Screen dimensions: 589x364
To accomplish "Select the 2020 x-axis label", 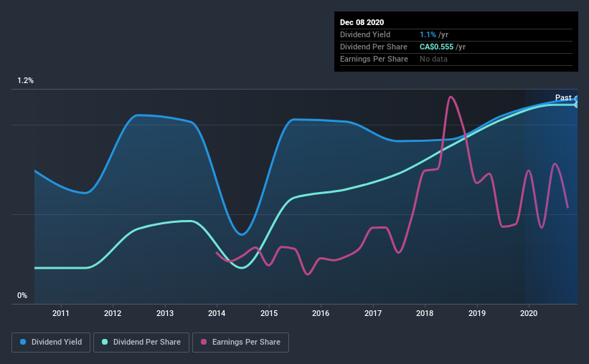I will (529, 313).
